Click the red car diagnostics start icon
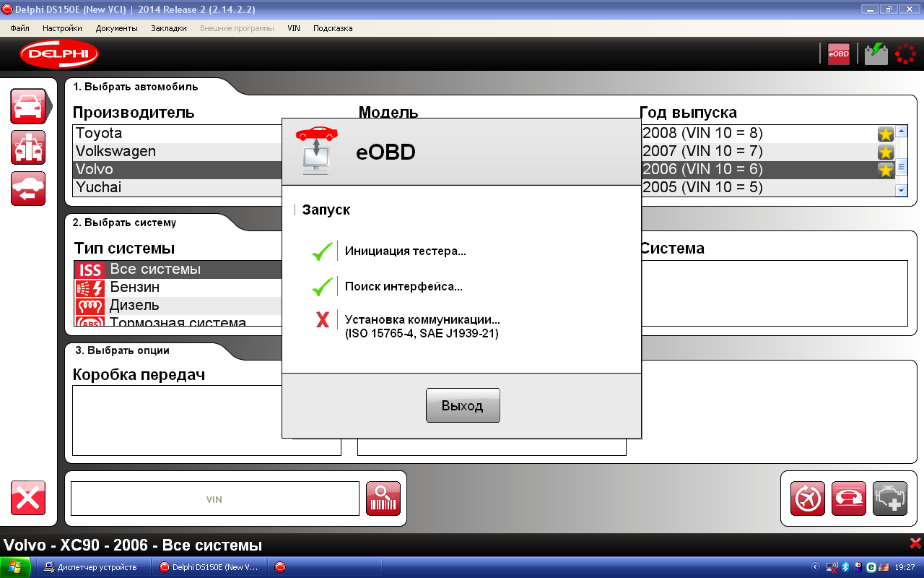Screen dimensions: 924x578 click(x=849, y=499)
